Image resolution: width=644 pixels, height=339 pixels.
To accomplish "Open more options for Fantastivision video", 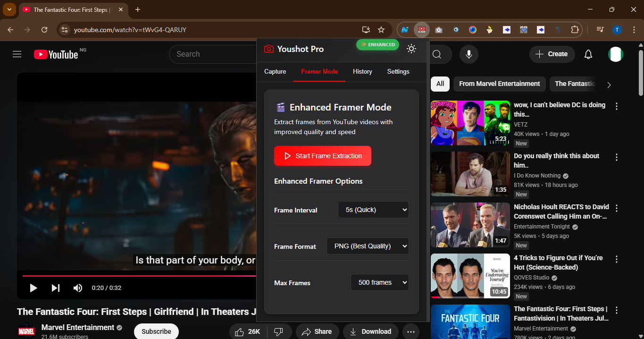I will (617, 310).
